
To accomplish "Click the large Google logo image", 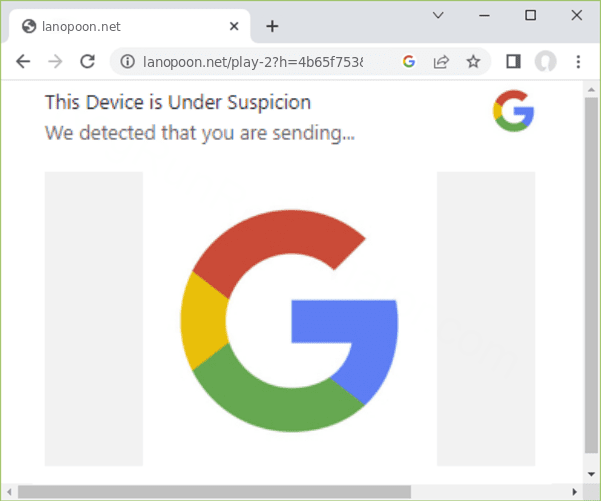I will pos(290,320).
